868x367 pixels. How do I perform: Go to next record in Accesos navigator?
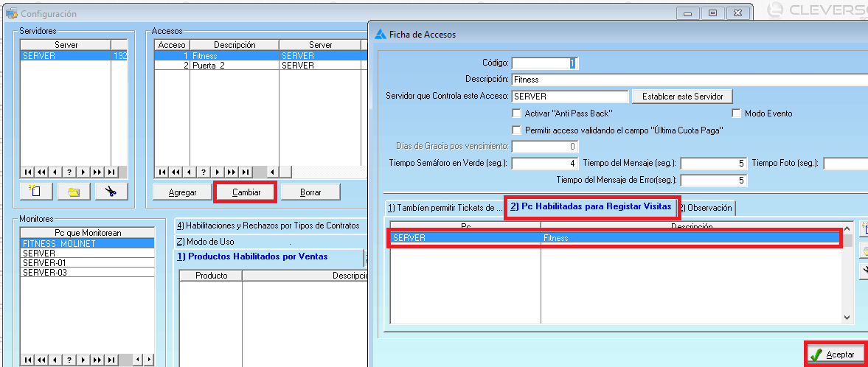coord(218,172)
